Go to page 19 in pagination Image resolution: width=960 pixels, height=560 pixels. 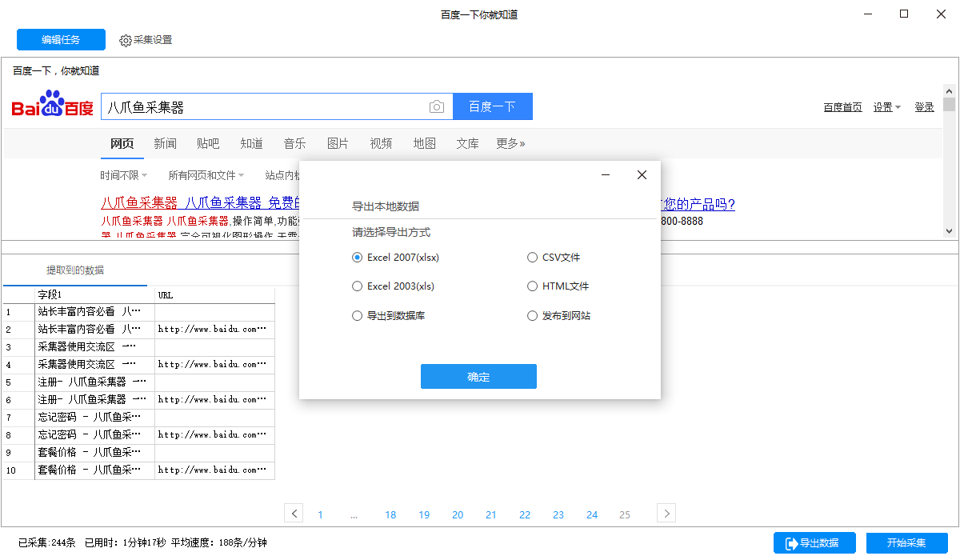click(424, 514)
